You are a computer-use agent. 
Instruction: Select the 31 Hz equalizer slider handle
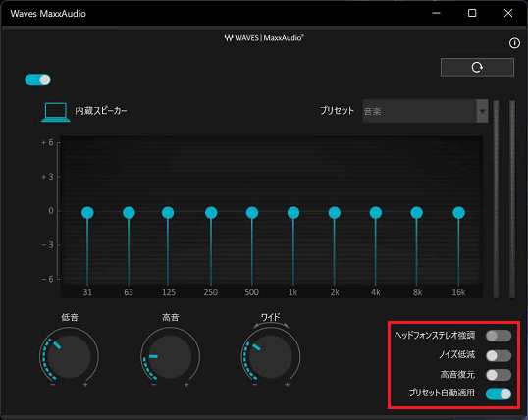tap(87, 213)
